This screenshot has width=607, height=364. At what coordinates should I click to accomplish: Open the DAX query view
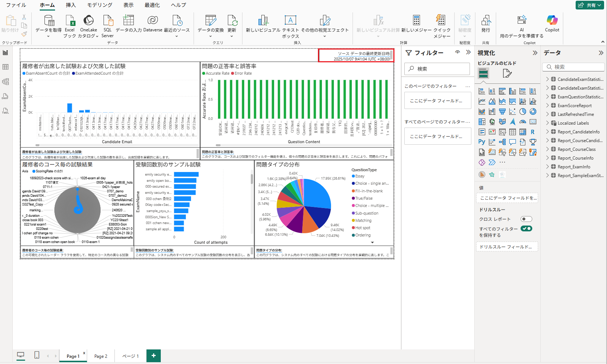[x=5, y=96]
